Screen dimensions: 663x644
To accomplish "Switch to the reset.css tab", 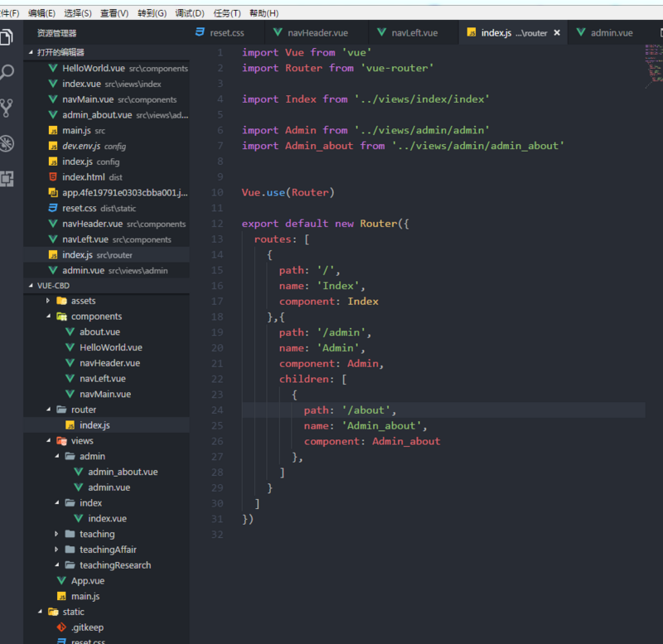I will pyautogui.click(x=220, y=33).
